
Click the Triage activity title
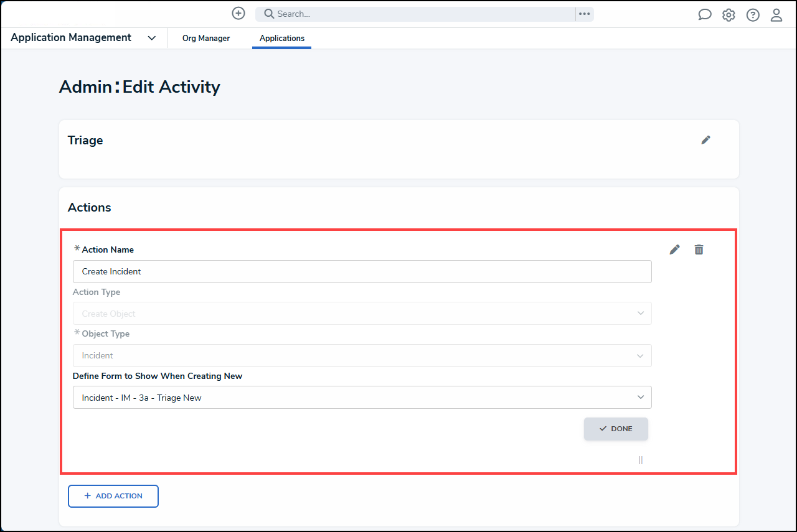tap(85, 141)
